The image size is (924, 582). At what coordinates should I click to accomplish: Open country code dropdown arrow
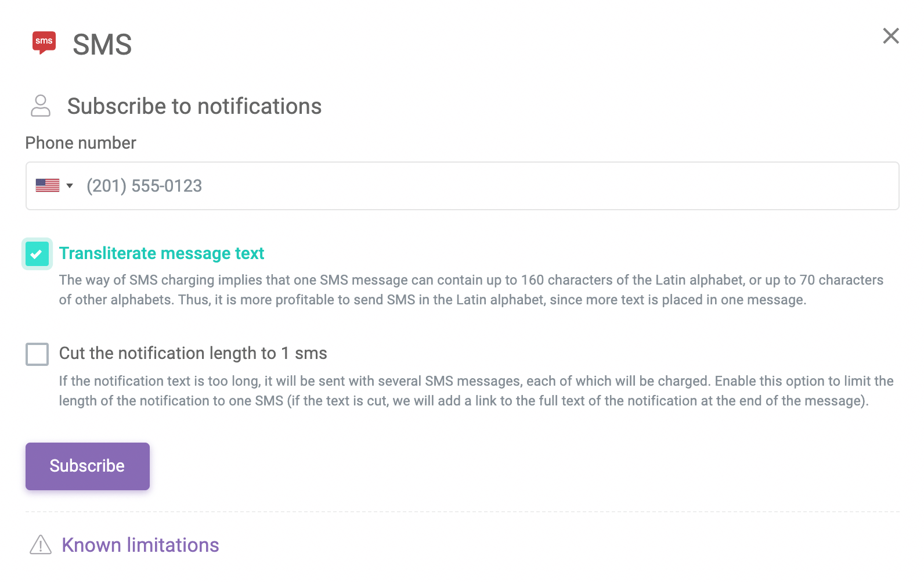[x=70, y=186]
